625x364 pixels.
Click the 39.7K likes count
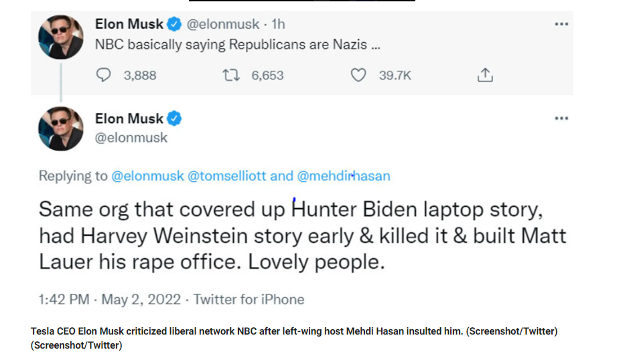click(395, 76)
